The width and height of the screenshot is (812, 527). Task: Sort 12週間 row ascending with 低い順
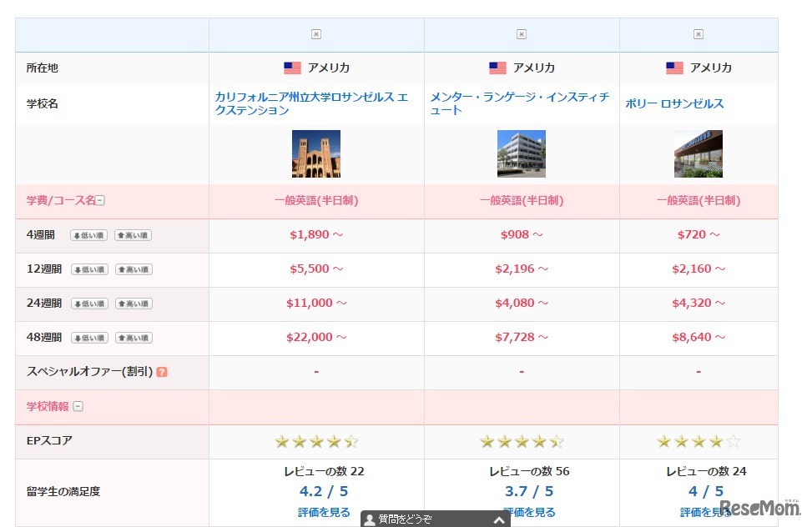tap(88, 269)
